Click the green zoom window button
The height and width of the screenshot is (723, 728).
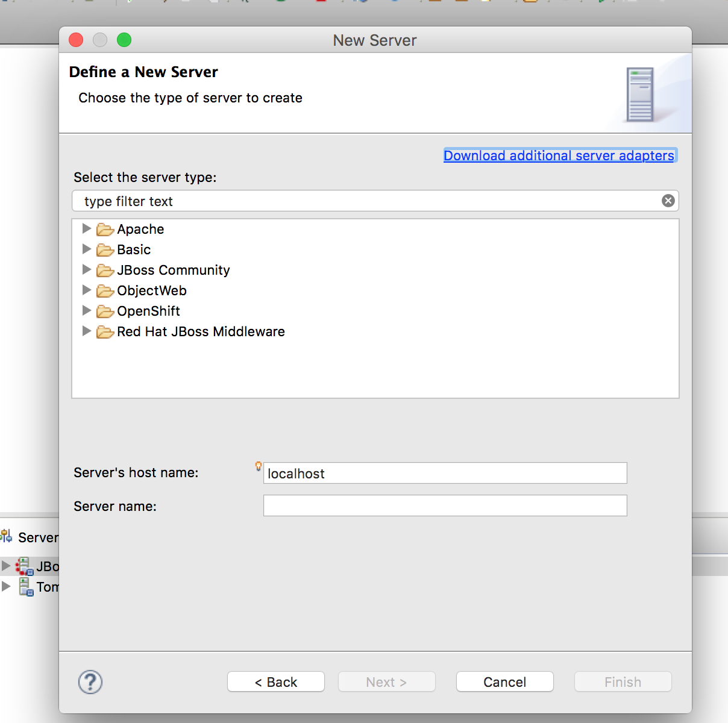point(124,40)
